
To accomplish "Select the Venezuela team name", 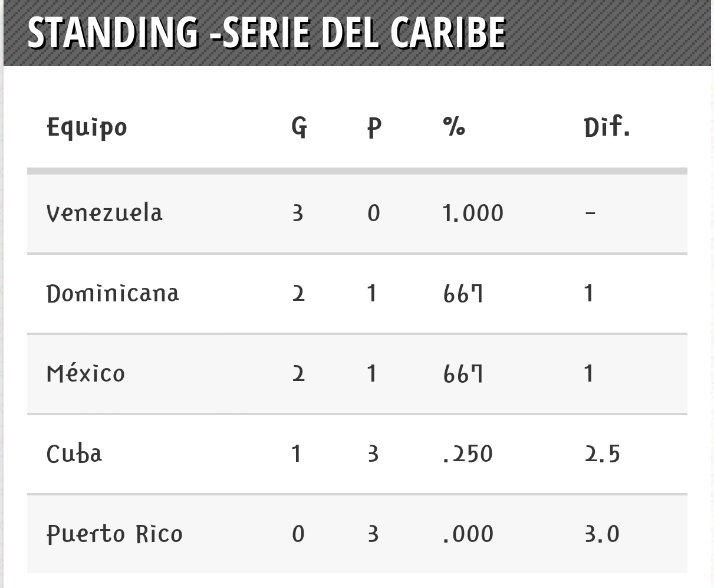I will 104,212.
